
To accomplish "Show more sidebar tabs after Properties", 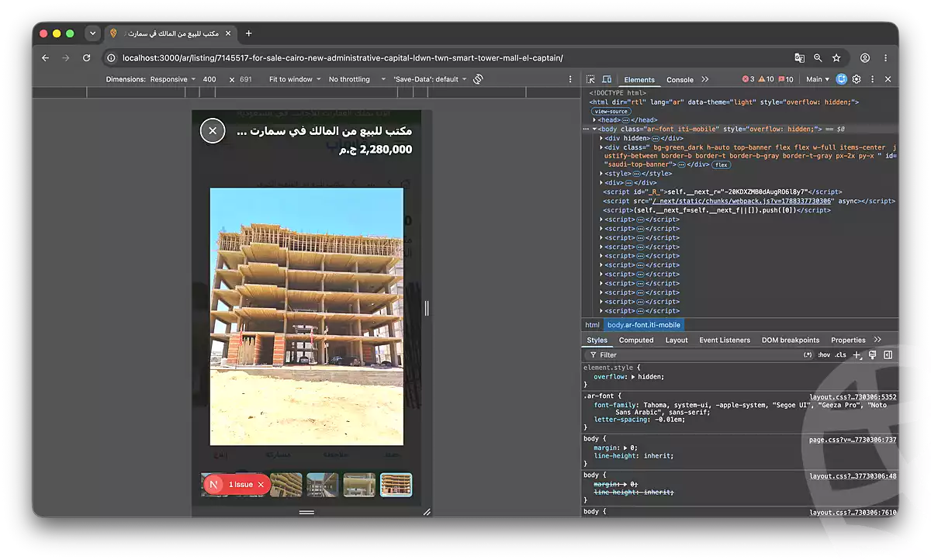I will pos(878,340).
